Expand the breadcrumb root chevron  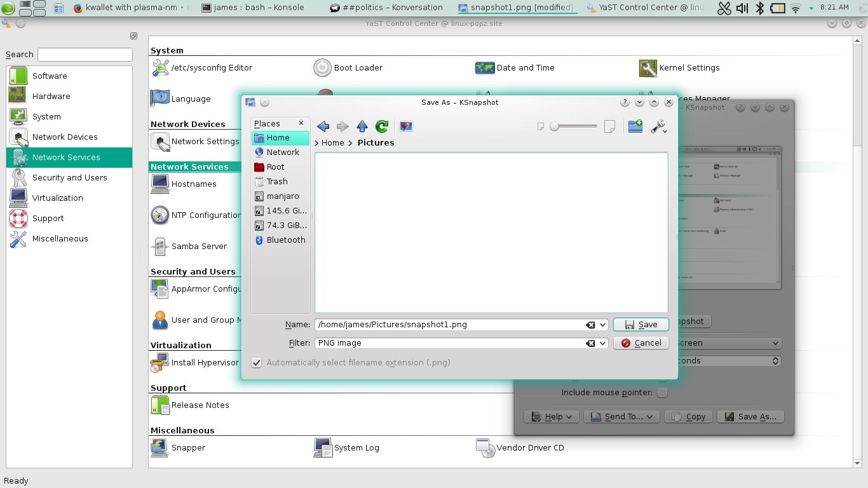click(317, 143)
